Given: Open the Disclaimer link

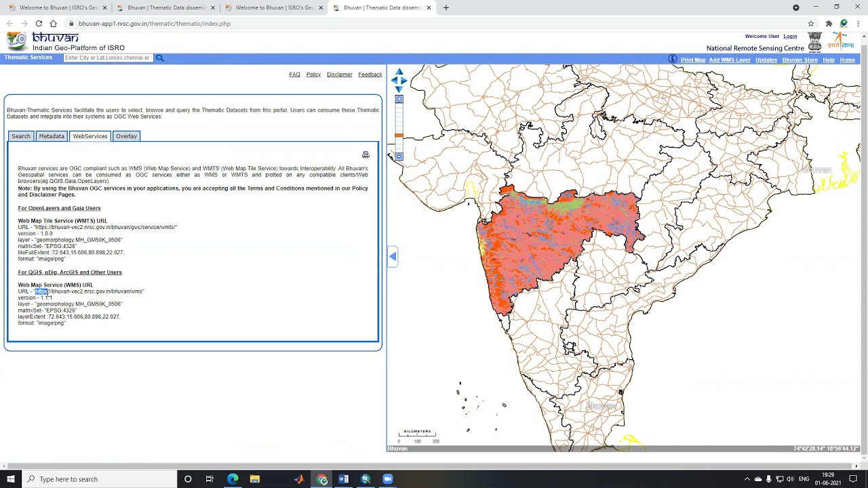Looking at the screenshot, I should click(x=339, y=75).
